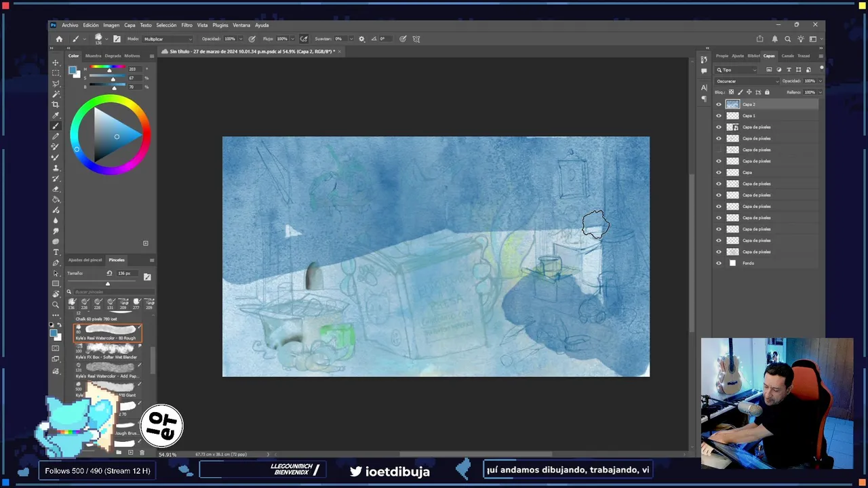
Task: Click the Share icon in the options bar
Action: point(759,39)
